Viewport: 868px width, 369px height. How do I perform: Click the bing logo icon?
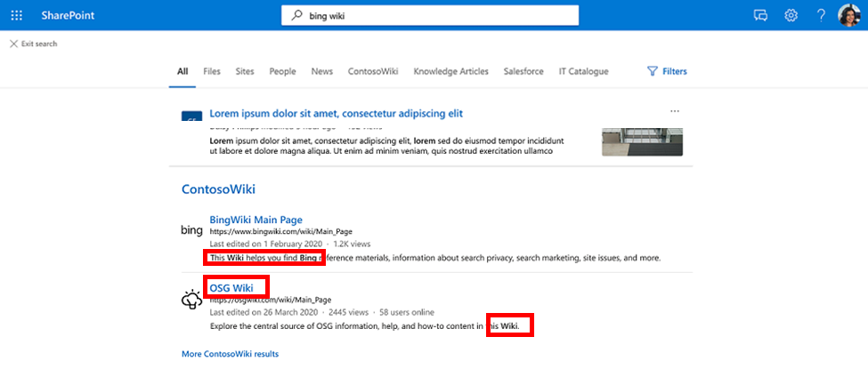[x=191, y=230]
